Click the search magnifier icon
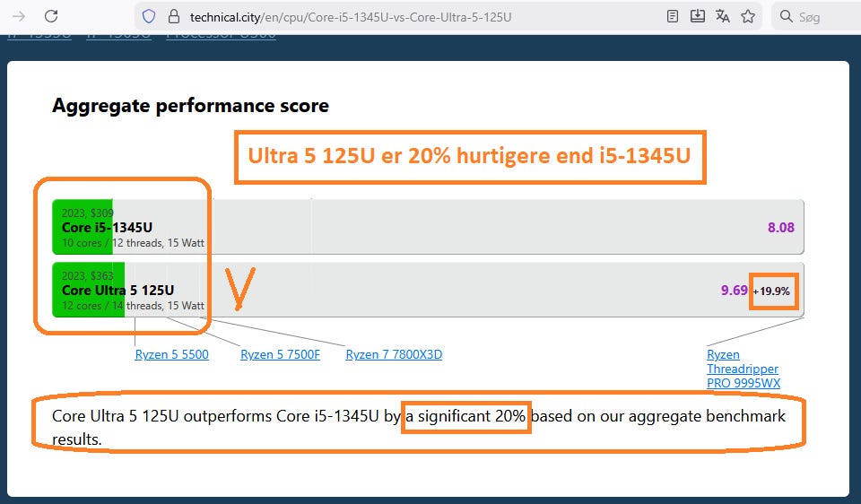Image resolution: width=861 pixels, height=504 pixels. [787, 16]
